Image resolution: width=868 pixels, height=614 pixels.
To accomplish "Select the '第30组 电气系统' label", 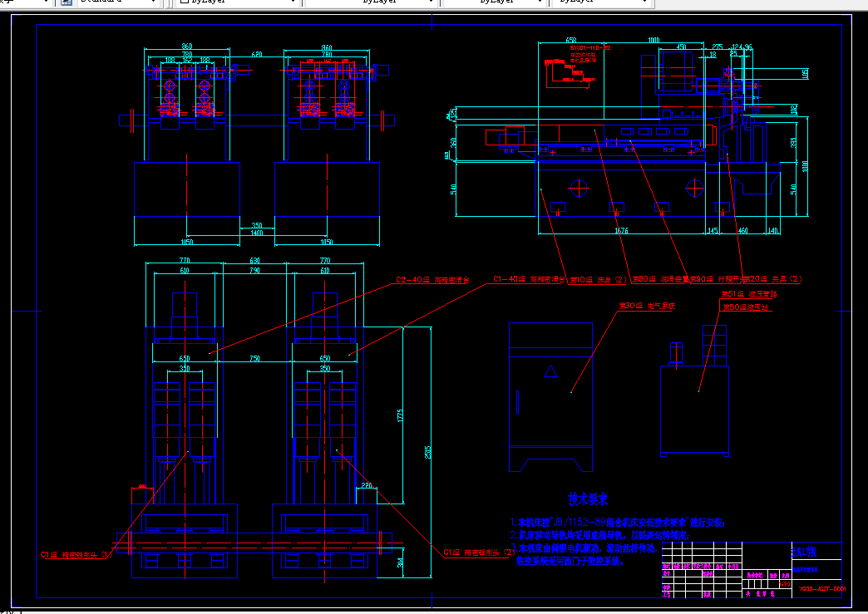I will [647, 306].
